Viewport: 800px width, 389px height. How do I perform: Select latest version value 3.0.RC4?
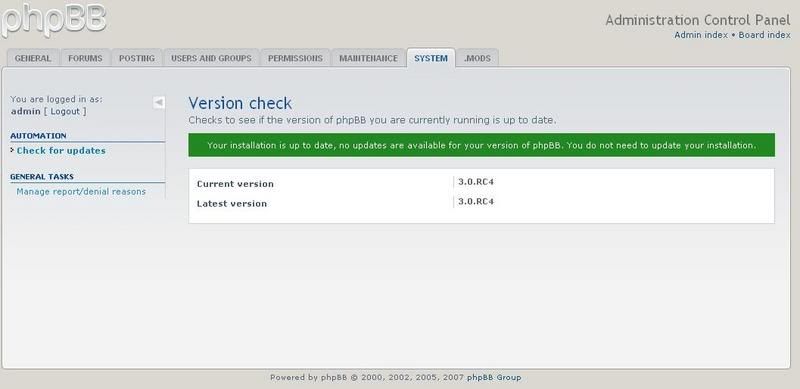coord(476,201)
